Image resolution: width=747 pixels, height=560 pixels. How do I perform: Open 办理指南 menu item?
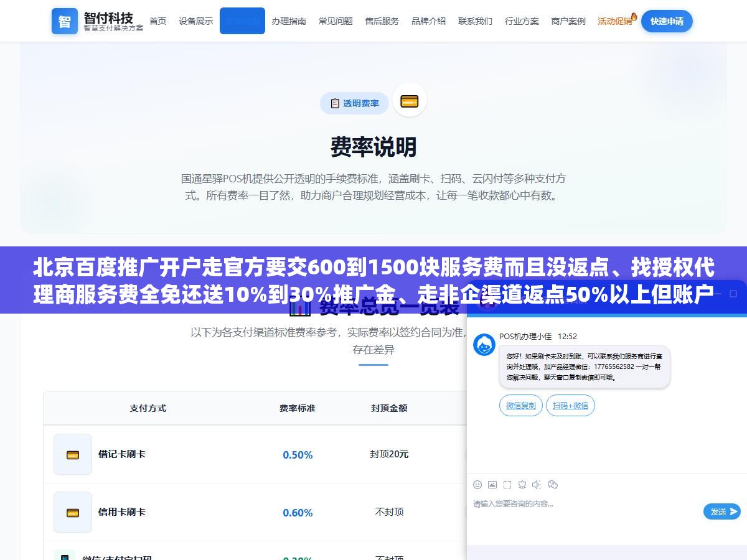289,21
